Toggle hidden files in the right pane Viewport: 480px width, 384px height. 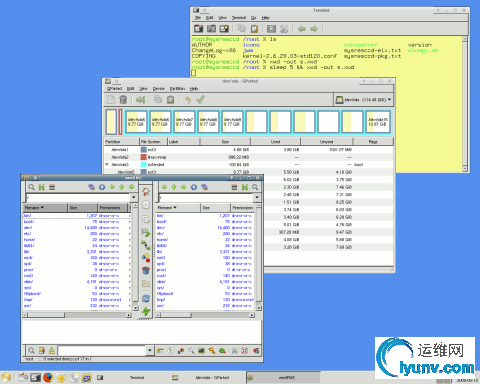[x=245, y=187]
